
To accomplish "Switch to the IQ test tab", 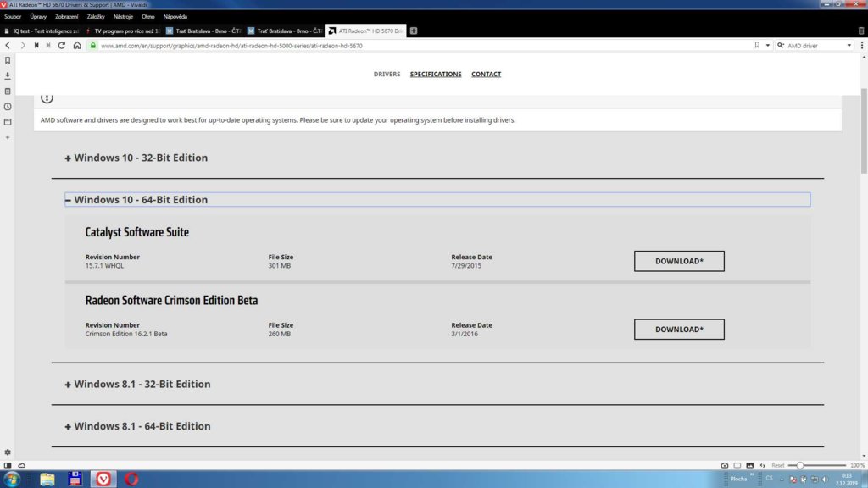I will 42,31.
